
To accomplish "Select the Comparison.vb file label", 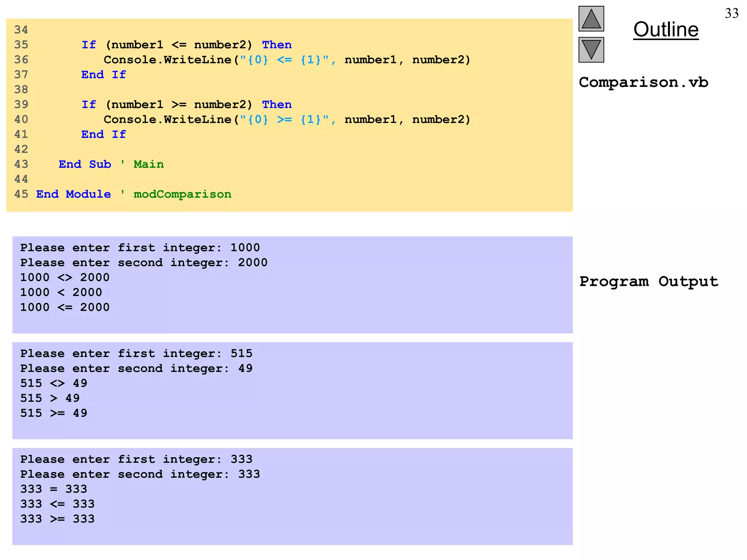I will coord(643,82).
